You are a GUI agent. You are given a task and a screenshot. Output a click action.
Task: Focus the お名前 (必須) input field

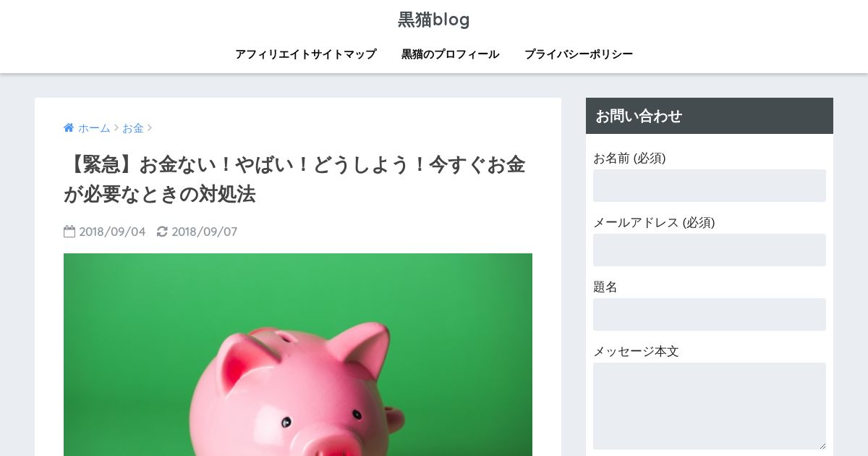tap(710, 186)
